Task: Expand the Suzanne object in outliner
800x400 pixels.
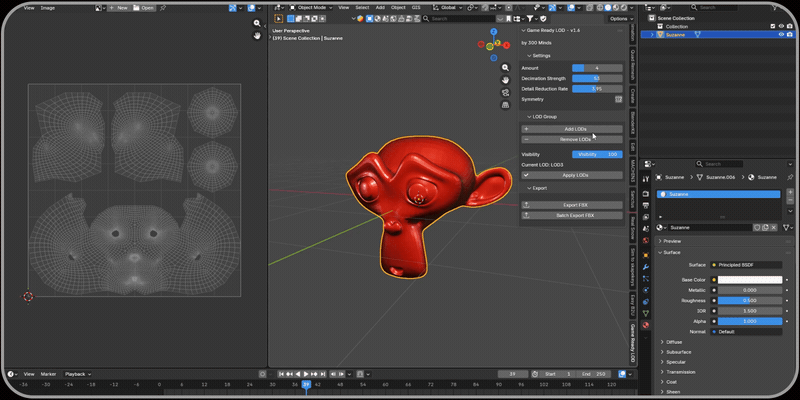Action: tap(652, 35)
